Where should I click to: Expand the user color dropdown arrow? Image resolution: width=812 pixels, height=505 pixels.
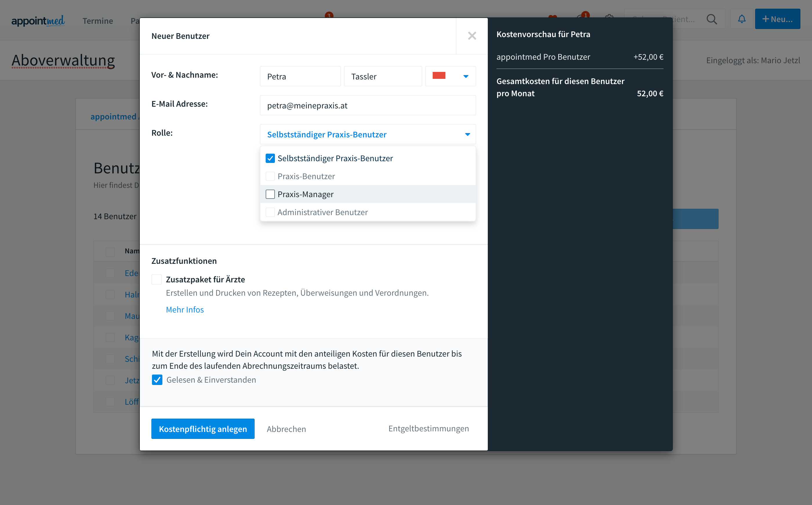click(466, 77)
